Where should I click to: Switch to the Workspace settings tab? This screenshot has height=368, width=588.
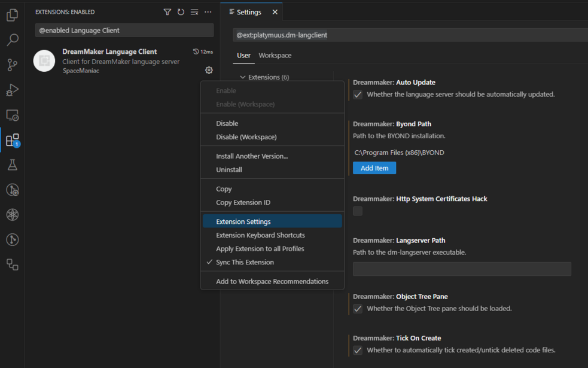point(275,55)
